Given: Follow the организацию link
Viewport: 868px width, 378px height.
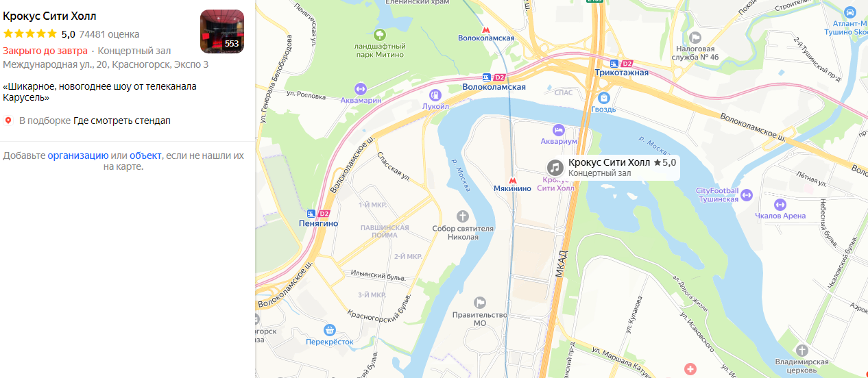Looking at the screenshot, I should (78, 155).
